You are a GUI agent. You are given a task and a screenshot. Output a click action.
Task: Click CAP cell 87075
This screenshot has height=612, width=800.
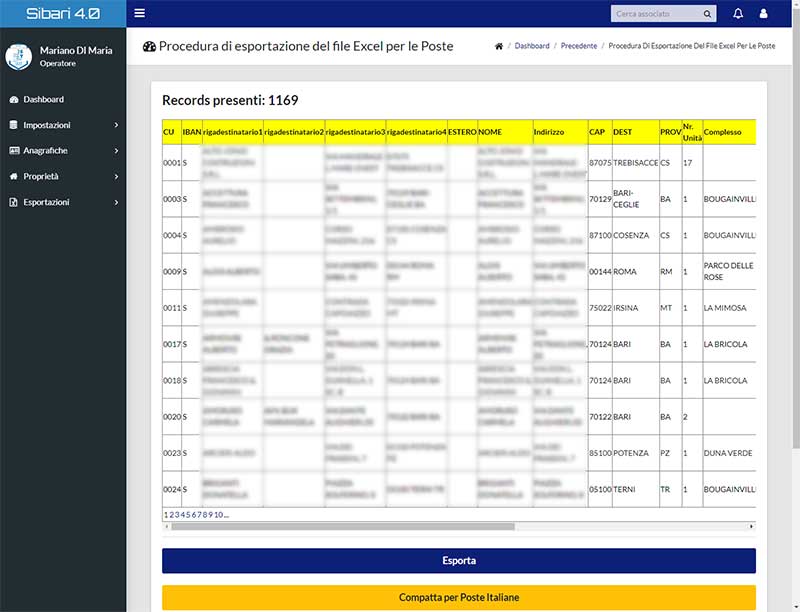600,163
